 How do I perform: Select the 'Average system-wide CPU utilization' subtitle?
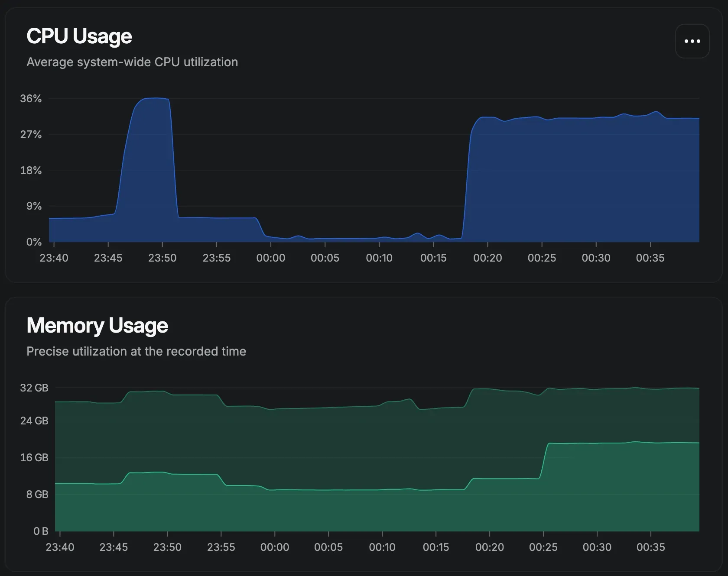point(132,62)
